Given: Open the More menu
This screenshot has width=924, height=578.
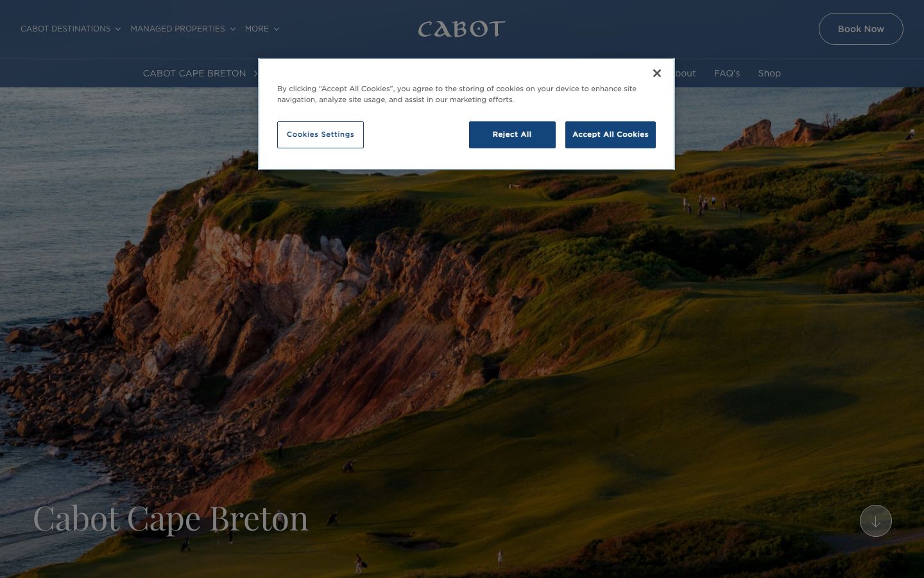Looking at the screenshot, I should pos(262,29).
